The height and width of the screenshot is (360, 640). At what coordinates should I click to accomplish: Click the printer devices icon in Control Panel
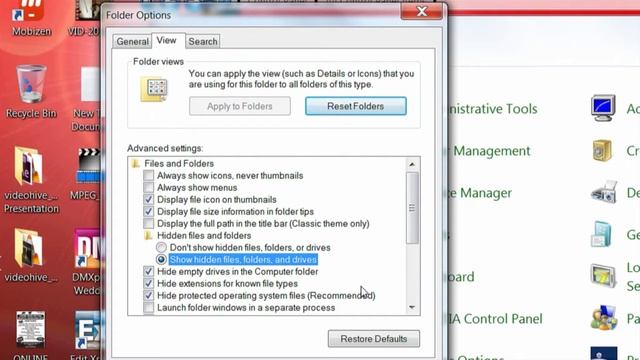pos(604,191)
